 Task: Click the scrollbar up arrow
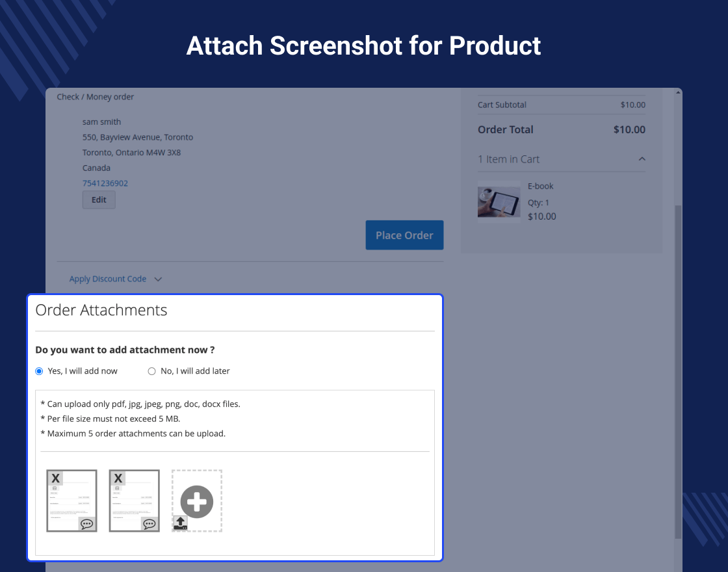679,92
